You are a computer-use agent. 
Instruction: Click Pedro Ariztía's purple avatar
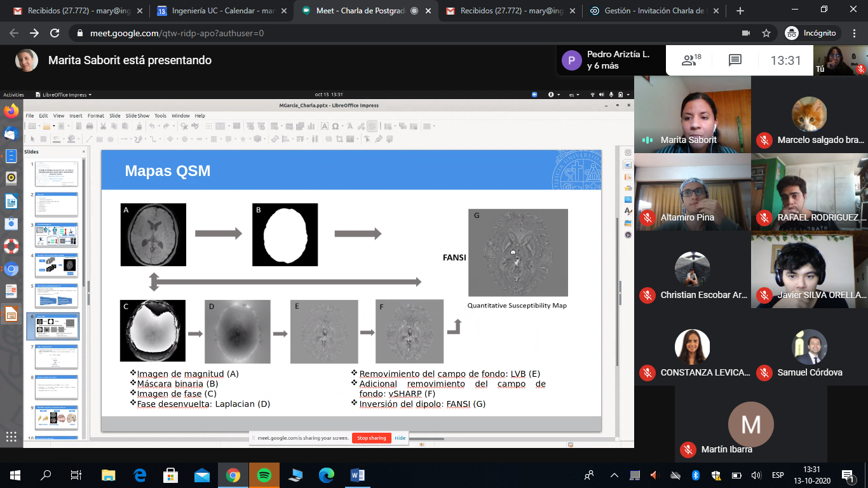(571, 60)
